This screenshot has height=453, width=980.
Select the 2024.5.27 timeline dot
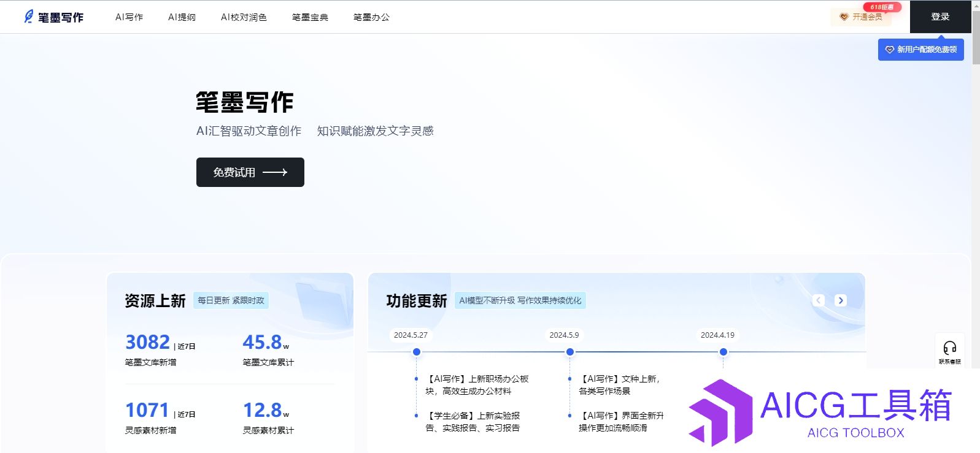click(x=417, y=352)
